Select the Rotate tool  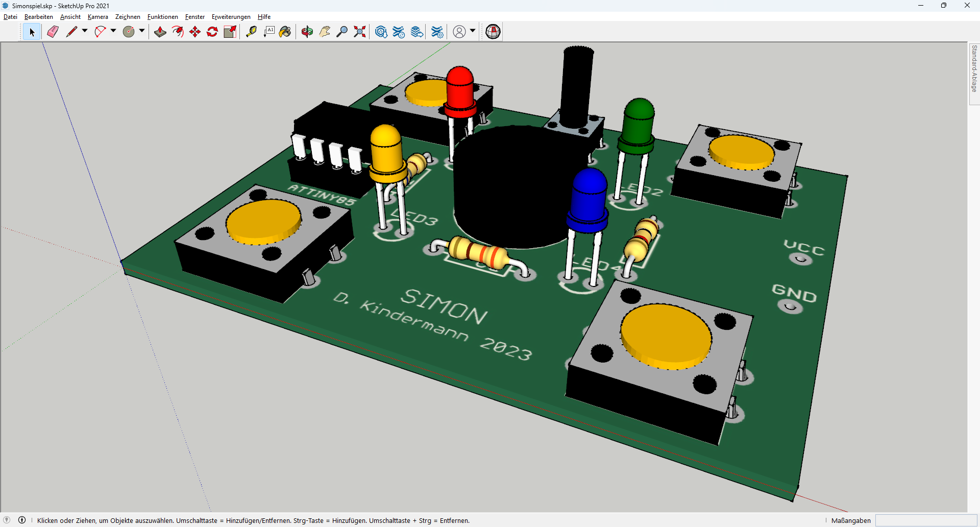(212, 32)
